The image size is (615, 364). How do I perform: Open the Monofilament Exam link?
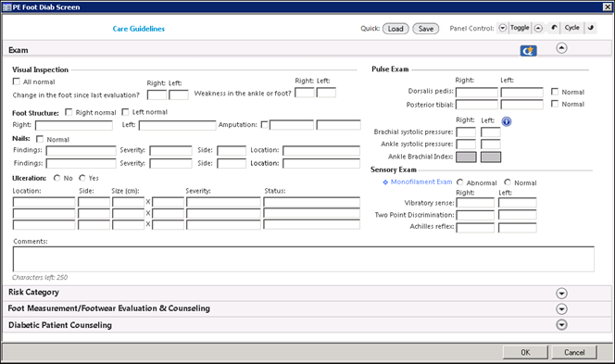[421, 182]
